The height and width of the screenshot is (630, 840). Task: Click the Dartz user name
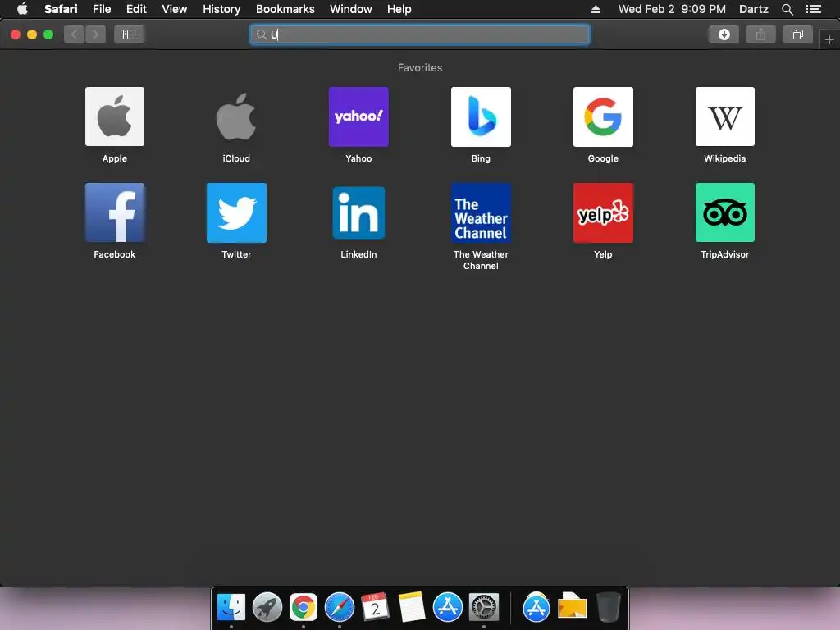pyautogui.click(x=753, y=9)
